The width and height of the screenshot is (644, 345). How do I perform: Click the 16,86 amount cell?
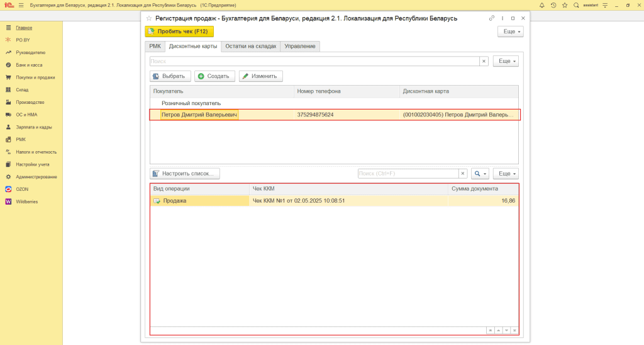tap(483, 201)
